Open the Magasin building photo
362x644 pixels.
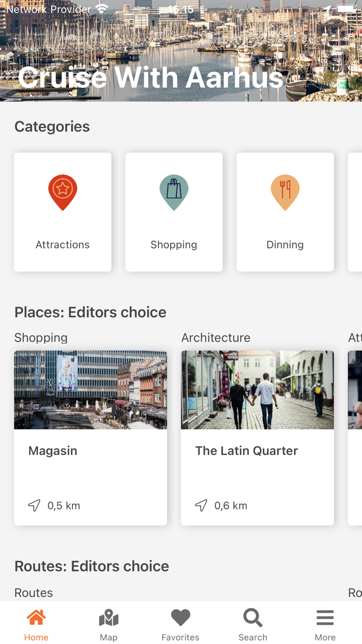pos(90,390)
